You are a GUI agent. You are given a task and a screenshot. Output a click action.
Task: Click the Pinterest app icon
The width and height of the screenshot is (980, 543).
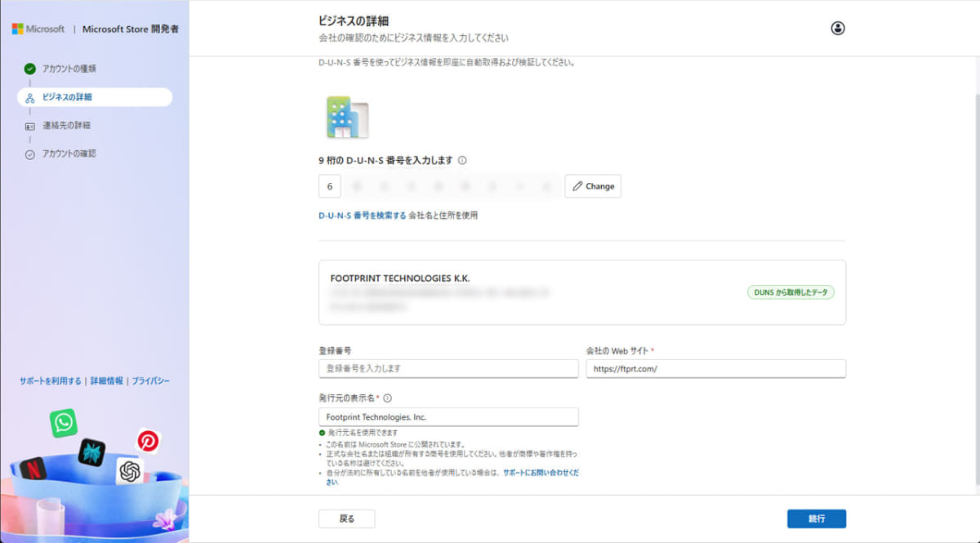click(x=148, y=442)
